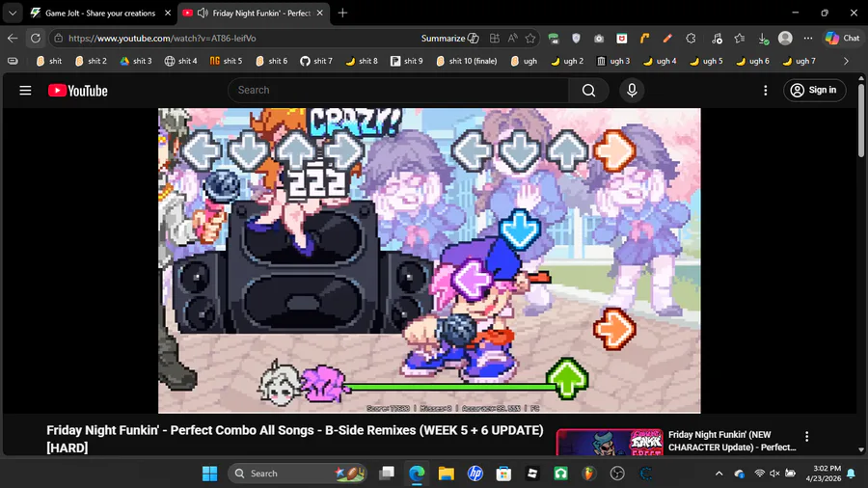Image resolution: width=868 pixels, height=488 pixels.
Task: Start voice search with the microphone icon
Action: pyautogui.click(x=632, y=91)
